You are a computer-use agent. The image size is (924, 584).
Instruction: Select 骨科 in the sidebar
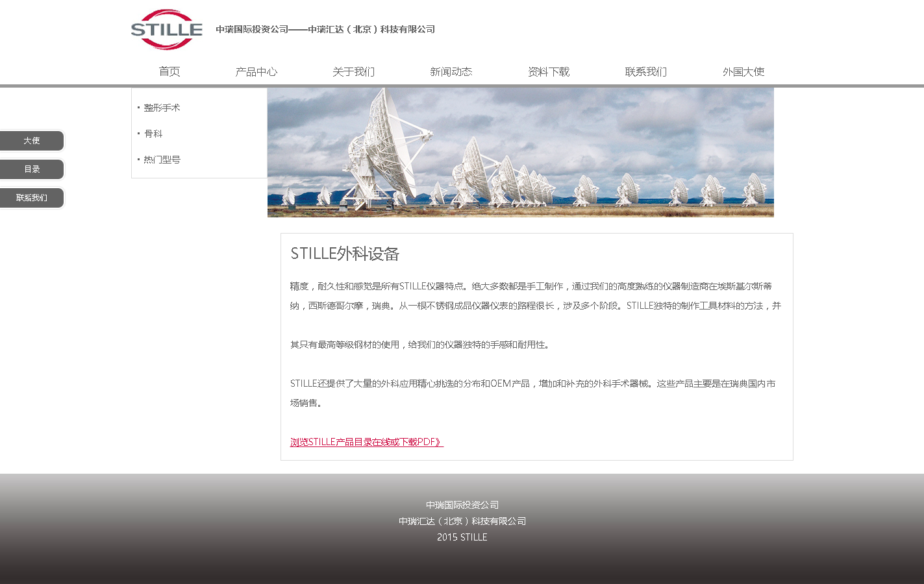point(154,133)
